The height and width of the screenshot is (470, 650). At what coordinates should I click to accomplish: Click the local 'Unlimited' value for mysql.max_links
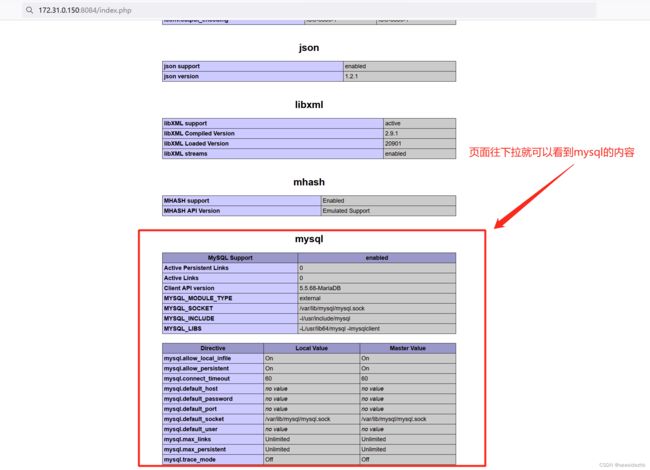click(312, 439)
